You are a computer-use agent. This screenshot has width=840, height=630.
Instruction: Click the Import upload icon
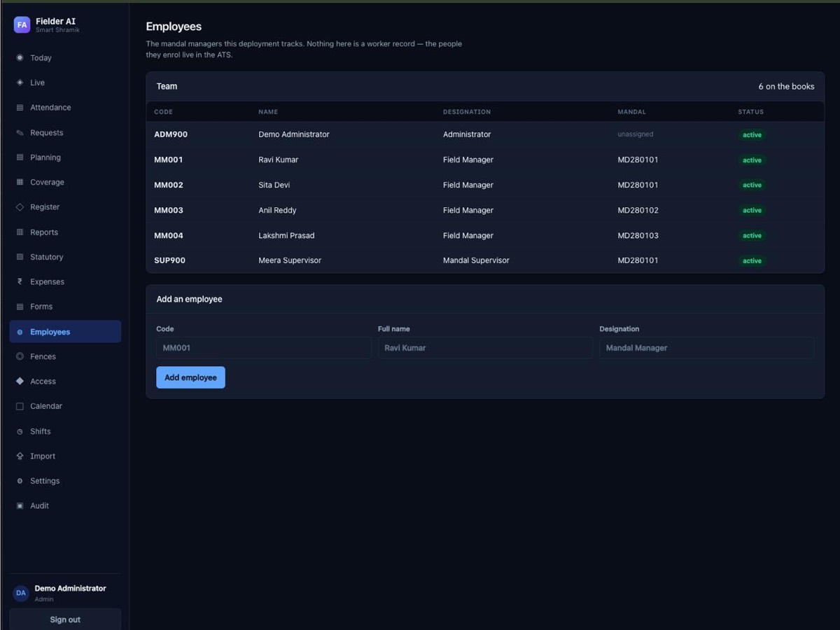(x=20, y=456)
